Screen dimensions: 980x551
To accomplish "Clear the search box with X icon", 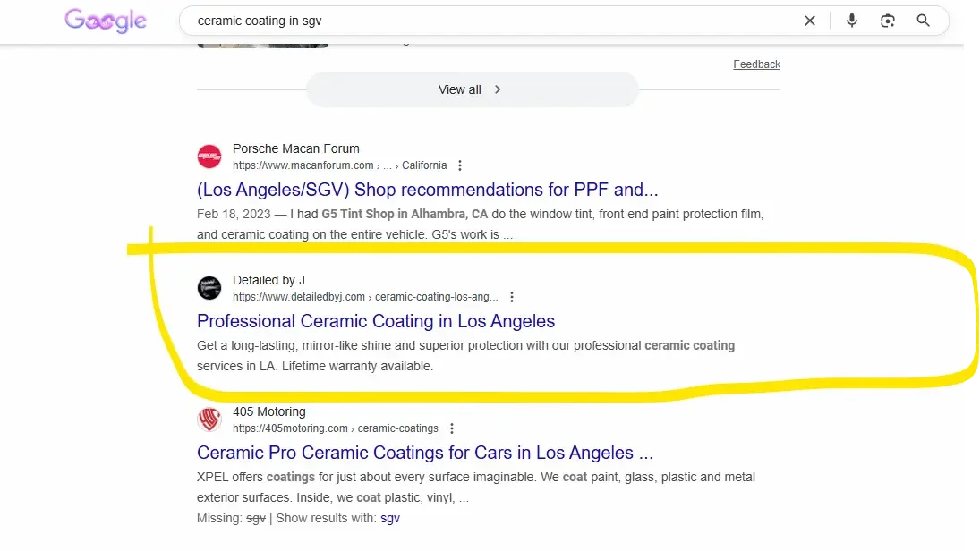I will pos(809,21).
